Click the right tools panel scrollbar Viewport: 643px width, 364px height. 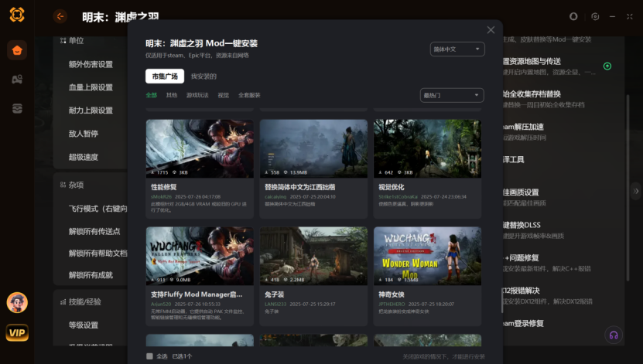coord(628,188)
